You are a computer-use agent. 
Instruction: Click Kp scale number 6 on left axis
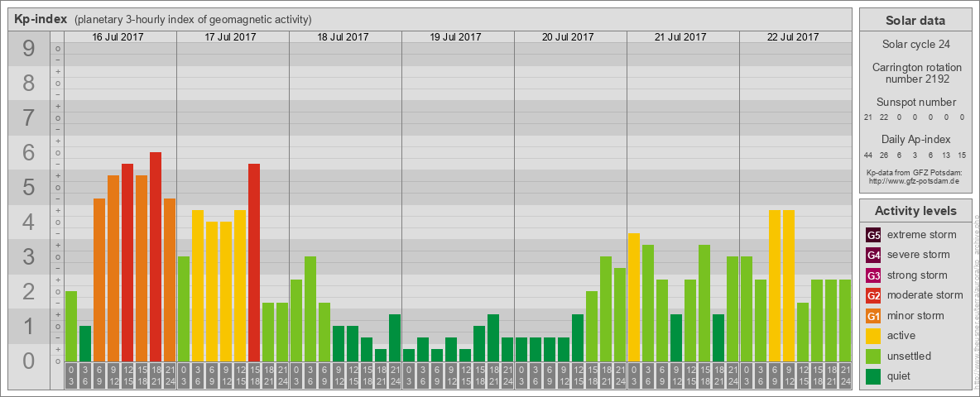point(29,152)
